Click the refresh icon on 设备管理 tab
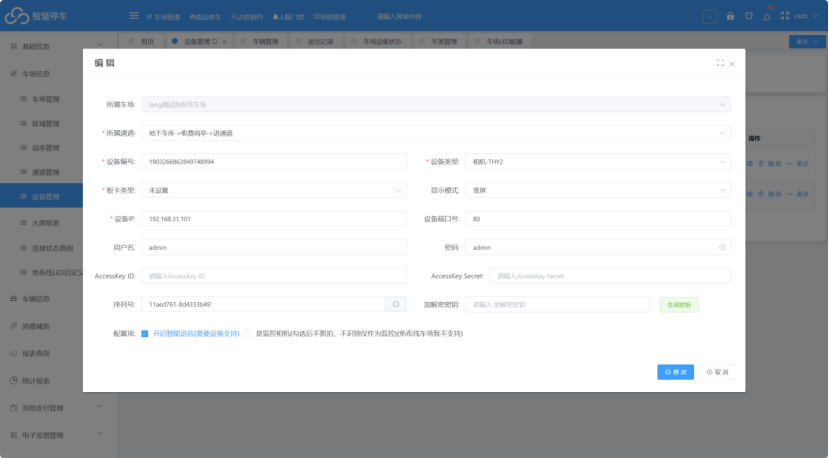829x459 pixels. pos(215,41)
